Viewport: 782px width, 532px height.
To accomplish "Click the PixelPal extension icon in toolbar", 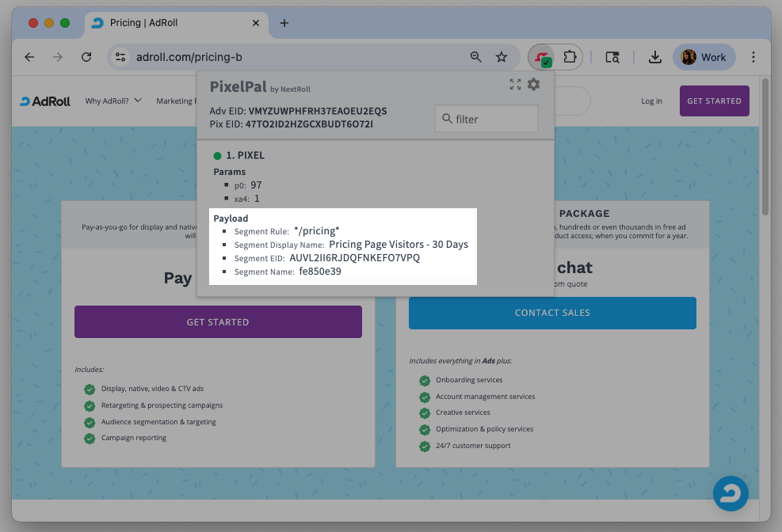I will tap(542, 57).
